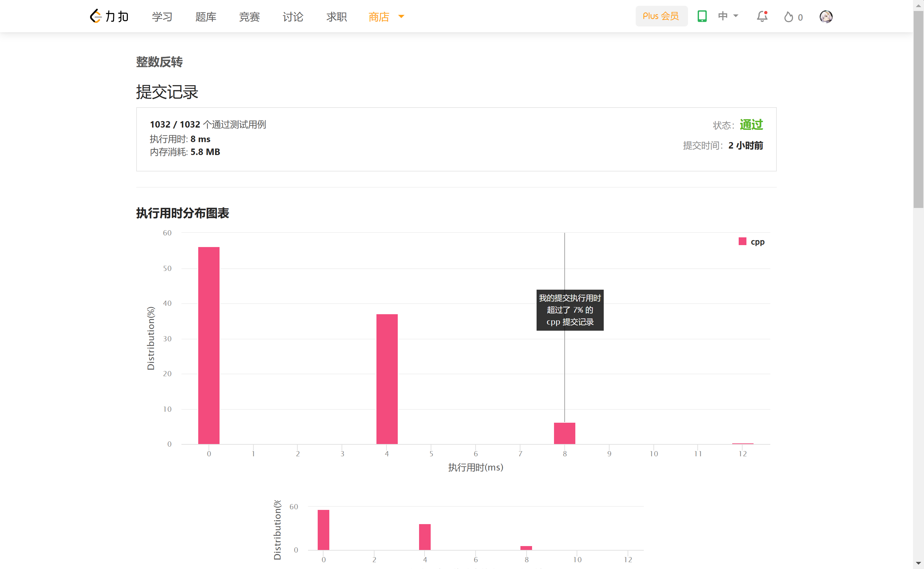Open the 竞赛 page
924x569 pixels.
click(250, 16)
